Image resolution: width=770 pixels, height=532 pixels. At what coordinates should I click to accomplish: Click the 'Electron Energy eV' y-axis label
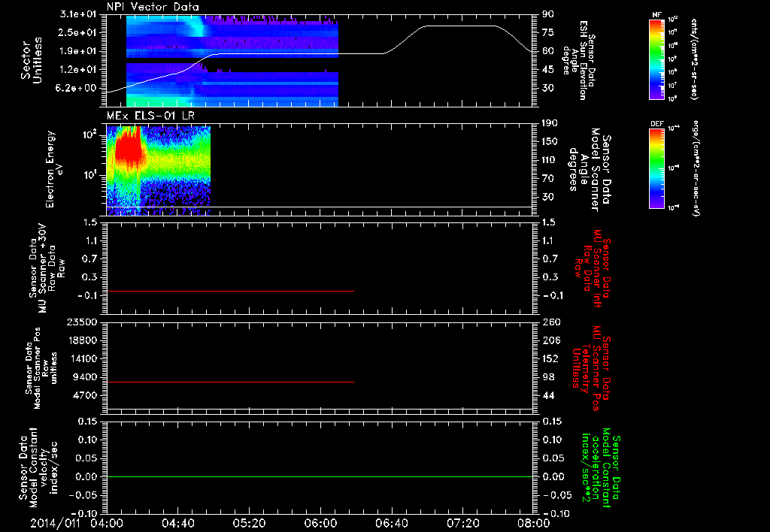pyautogui.click(x=54, y=169)
